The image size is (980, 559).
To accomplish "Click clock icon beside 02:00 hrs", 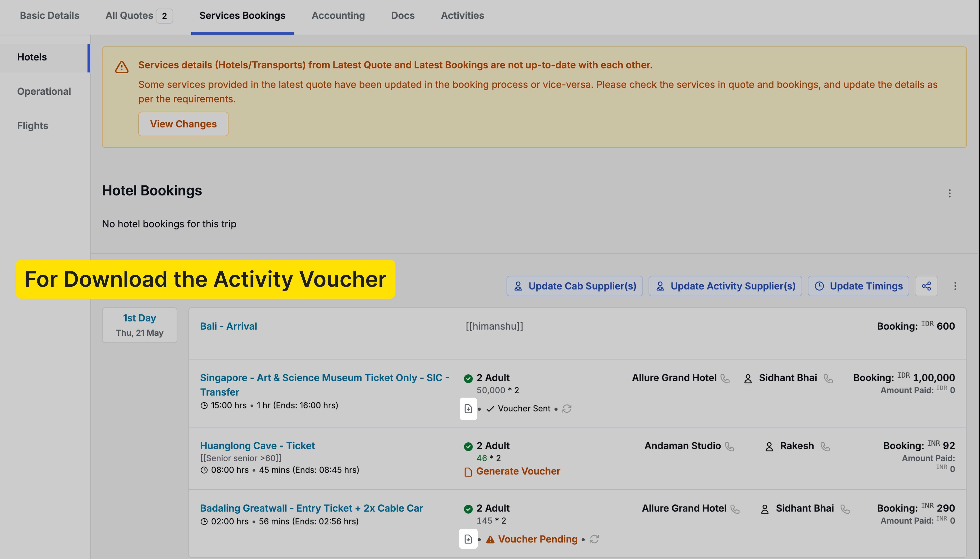I will coord(204,521).
